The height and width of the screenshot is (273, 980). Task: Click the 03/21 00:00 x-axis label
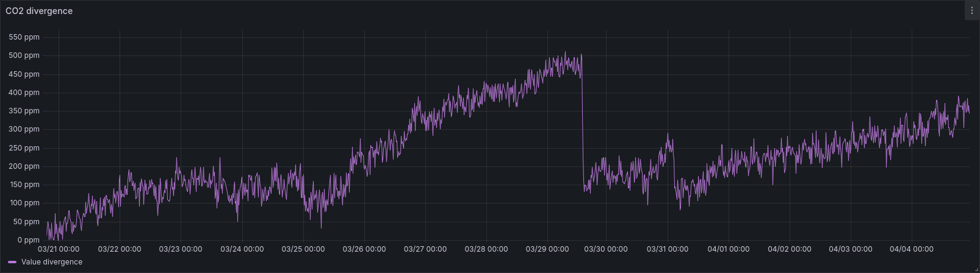coord(59,249)
